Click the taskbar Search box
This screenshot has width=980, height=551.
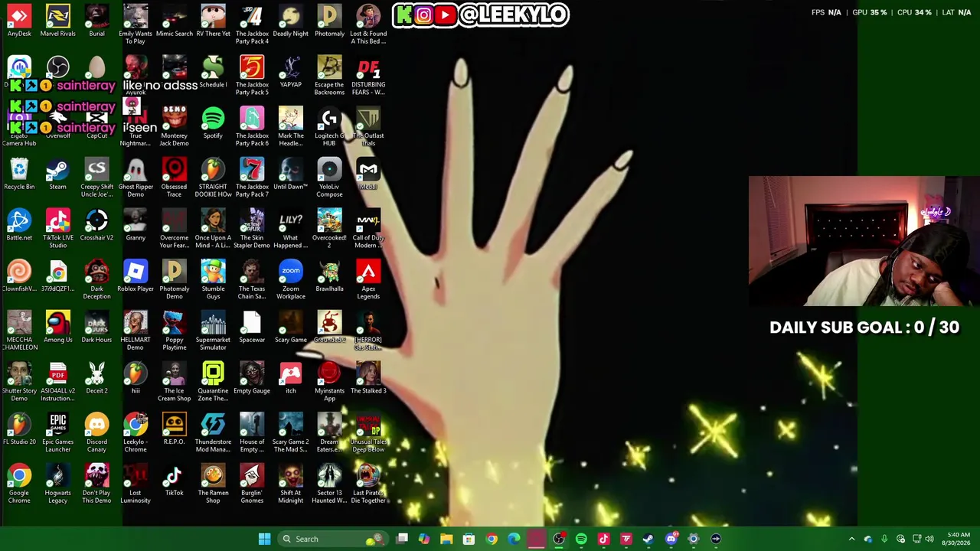(332, 539)
